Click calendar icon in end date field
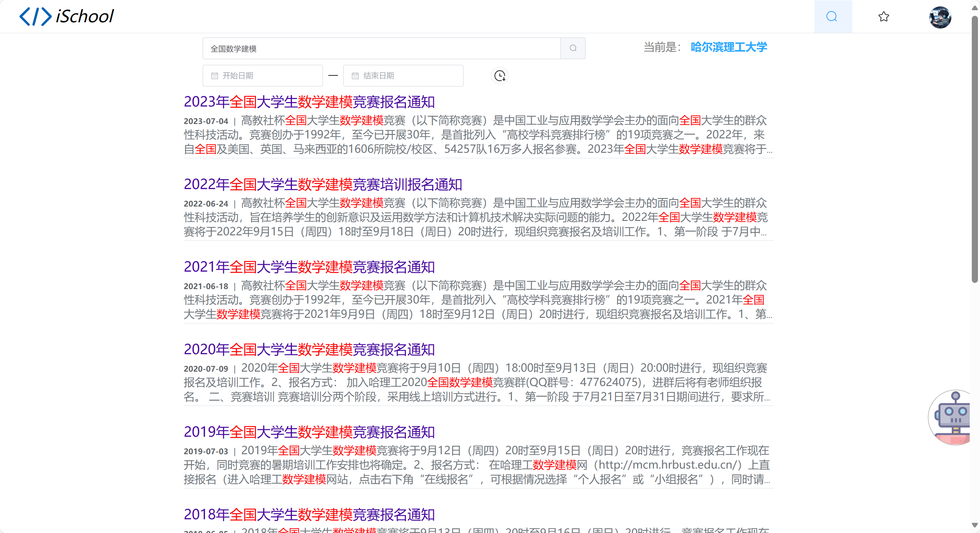 [x=355, y=76]
